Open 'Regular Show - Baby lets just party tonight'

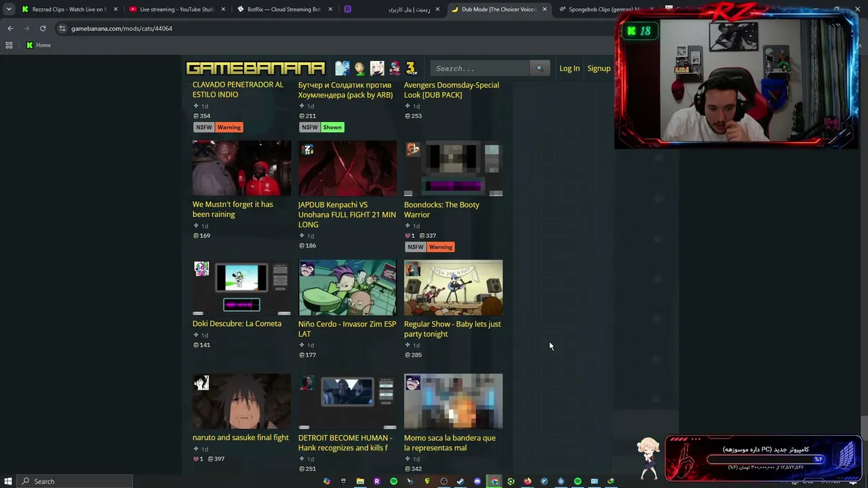(452, 329)
